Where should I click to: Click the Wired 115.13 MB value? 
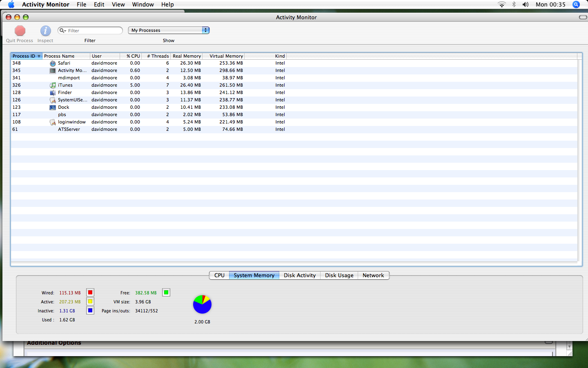point(70,293)
